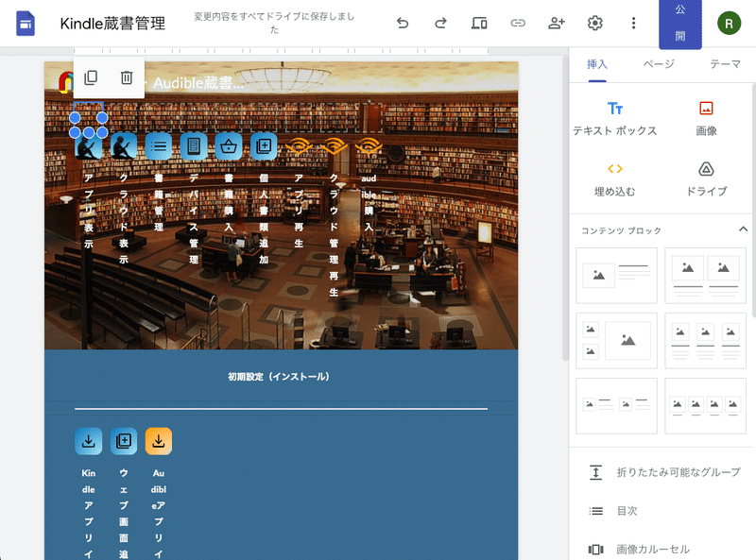Click the 書籍管理 list icon
Screen dimensions: 756x560
click(x=159, y=146)
